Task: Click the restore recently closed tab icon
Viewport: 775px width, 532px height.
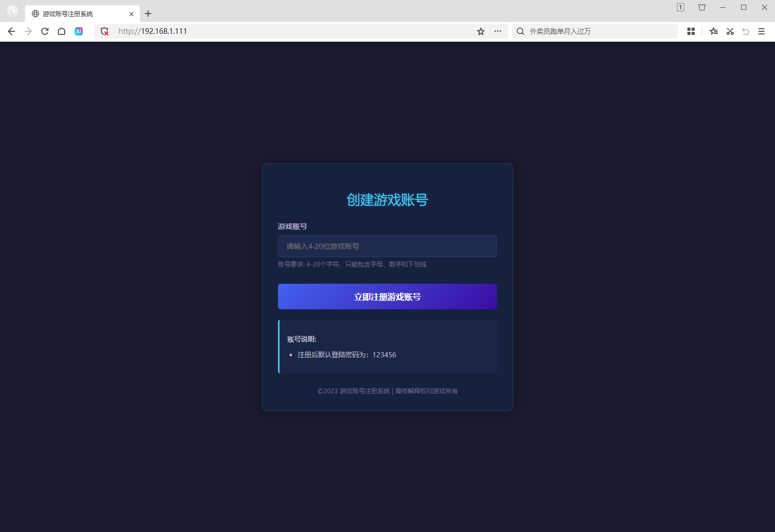Action: (x=746, y=31)
